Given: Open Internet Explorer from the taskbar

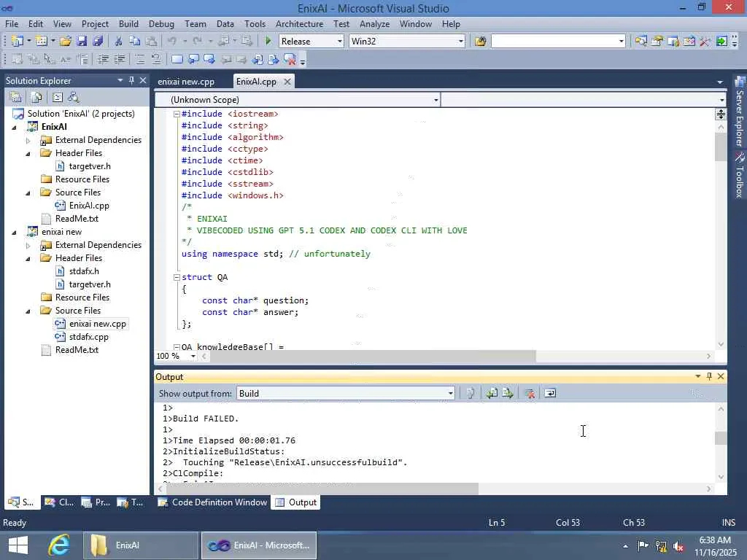Looking at the screenshot, I should [x=59, y=545].
